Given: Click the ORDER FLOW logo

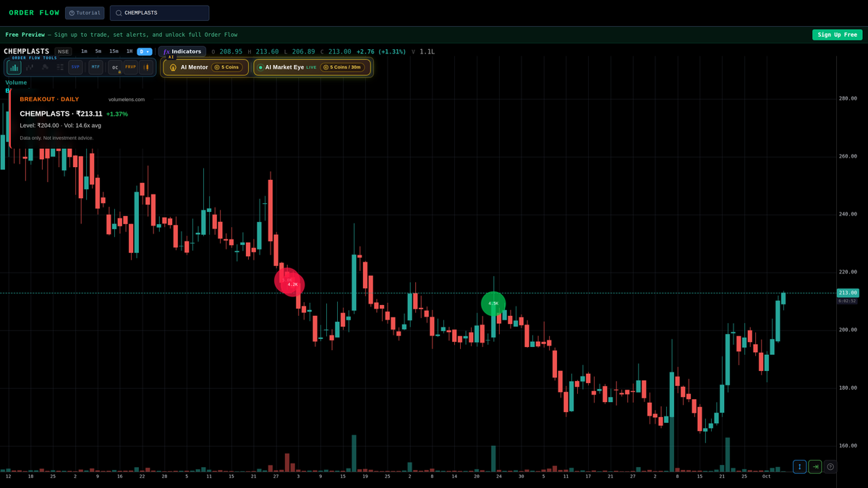Looking at the screenshot, I should (x=34, y=13).
